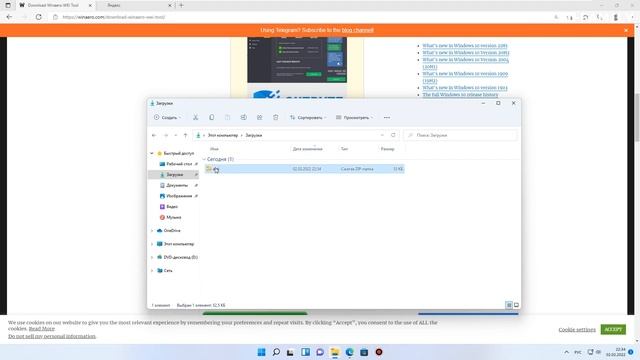Screen dimensions: 640x360
Task: Open the Сортировать (Sort) dropdown
Action: pos(308,118)
